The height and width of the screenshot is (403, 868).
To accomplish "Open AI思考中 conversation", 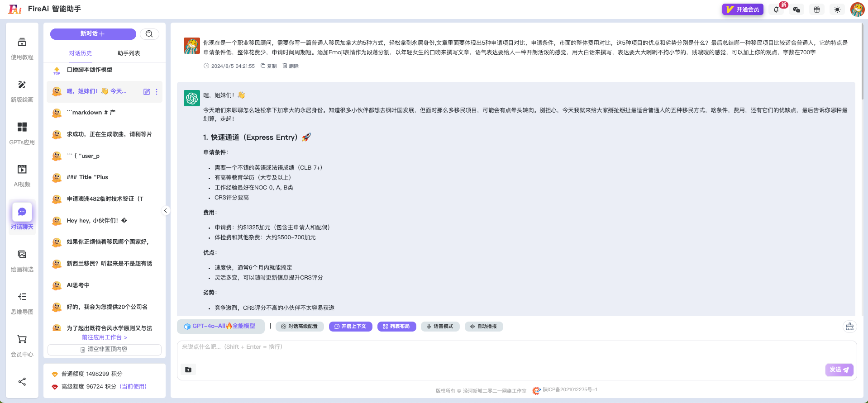I will (x=105, y=285).
